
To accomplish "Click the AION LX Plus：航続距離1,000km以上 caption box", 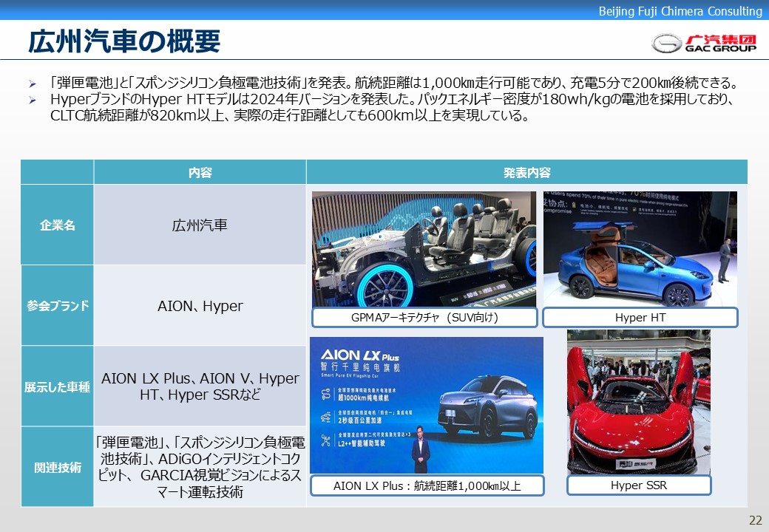I will pyautogui.click(x=427, y=485).
